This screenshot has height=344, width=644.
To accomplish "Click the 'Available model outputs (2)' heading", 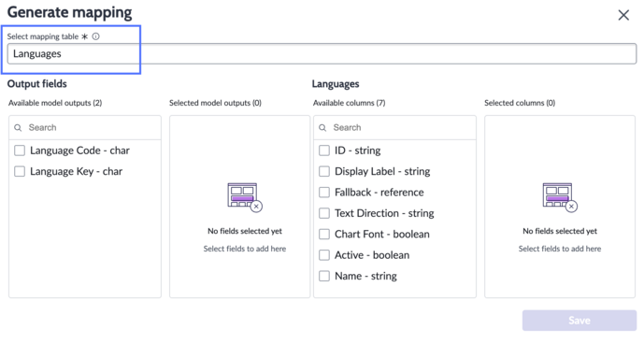I will pyautogui.click(x=55, y=103).
